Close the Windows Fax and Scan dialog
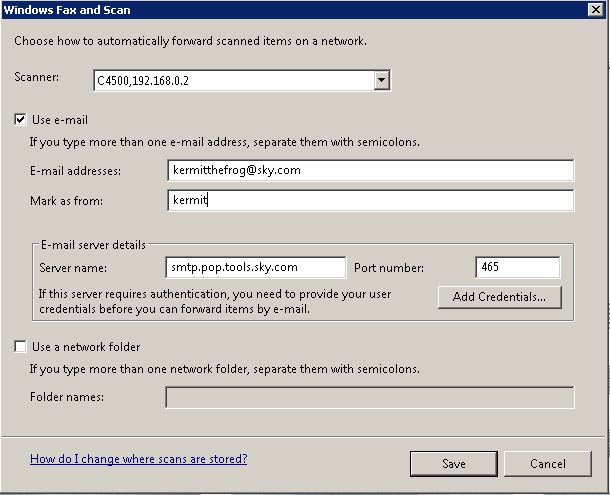The width and height of the screenshot is (610, 495). pos(596,9)
